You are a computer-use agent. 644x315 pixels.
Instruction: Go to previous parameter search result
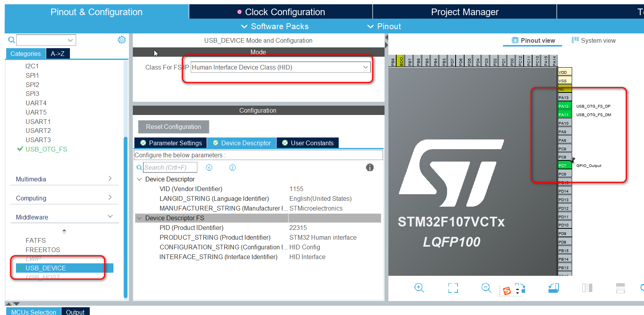209,167
